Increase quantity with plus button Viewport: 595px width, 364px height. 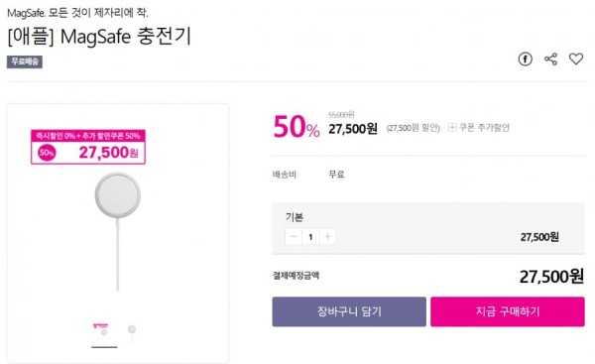[x=328, y=237]
